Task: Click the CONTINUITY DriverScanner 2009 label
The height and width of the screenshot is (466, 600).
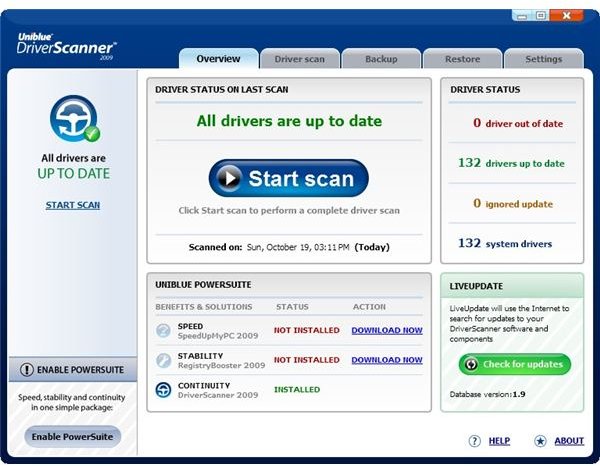Action: (218, 390)
